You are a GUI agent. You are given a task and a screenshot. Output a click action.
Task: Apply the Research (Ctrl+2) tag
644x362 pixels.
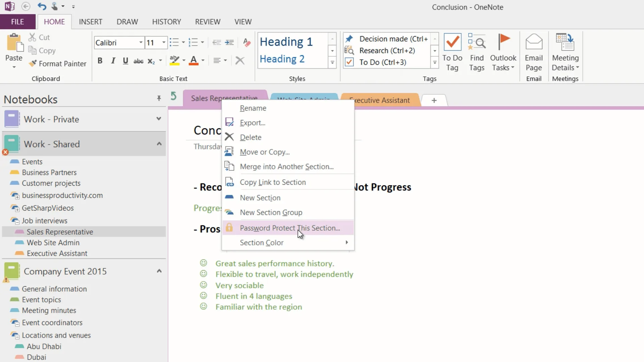[380, 51]
